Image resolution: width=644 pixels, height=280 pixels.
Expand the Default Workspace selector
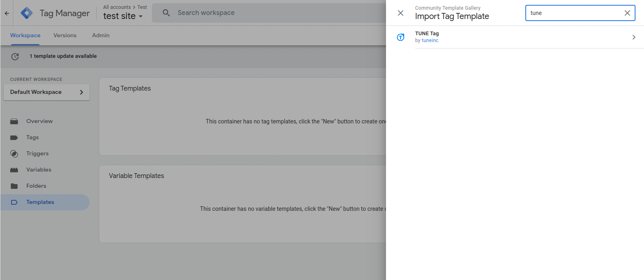tap(47, 92)
